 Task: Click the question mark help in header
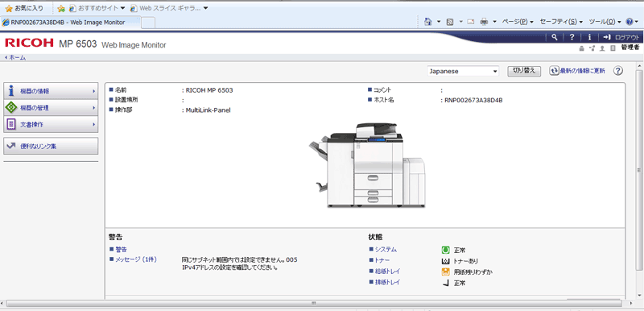click(x=572, y=37)
